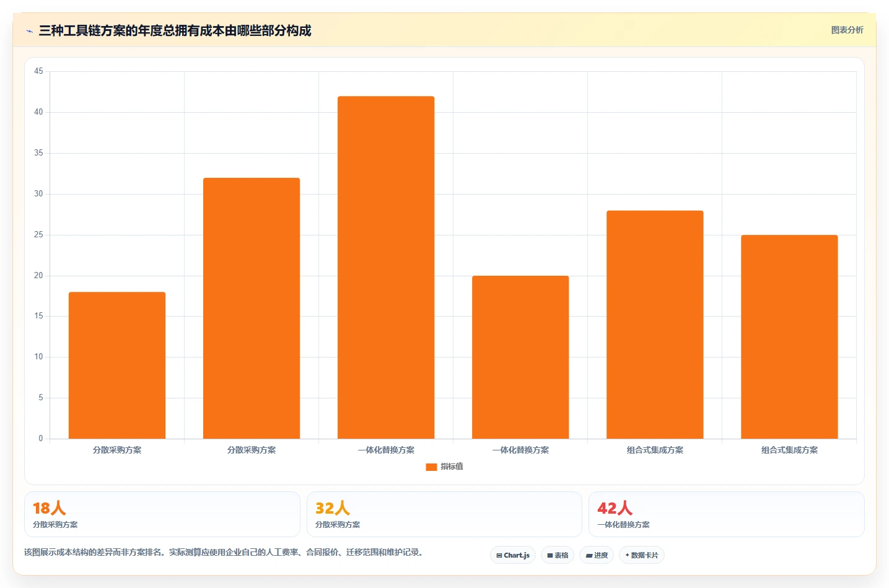Screen dimensions: 889x588
Task: Click the y-axis label 45
Action: pos(38,71)
